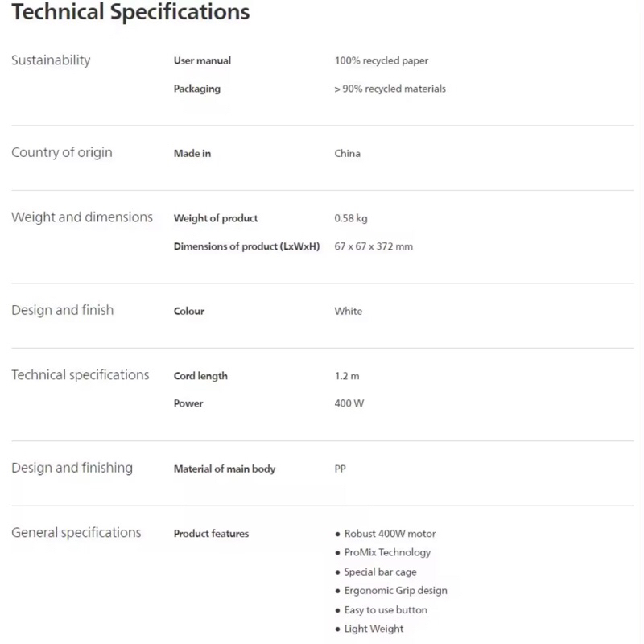Screen dimensions: 644x644
Task: Select the Ergonomic Grip design feature
Action: (395, 591)
